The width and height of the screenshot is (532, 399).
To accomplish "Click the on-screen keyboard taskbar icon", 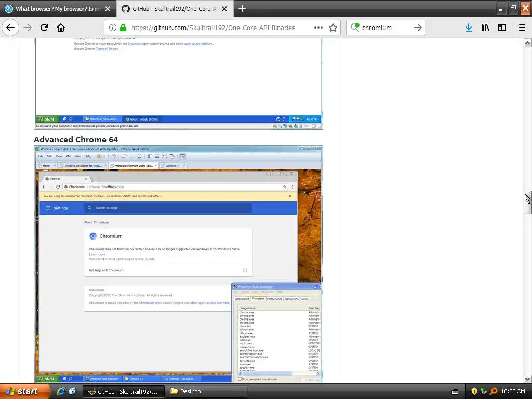I will click(455, 392).
